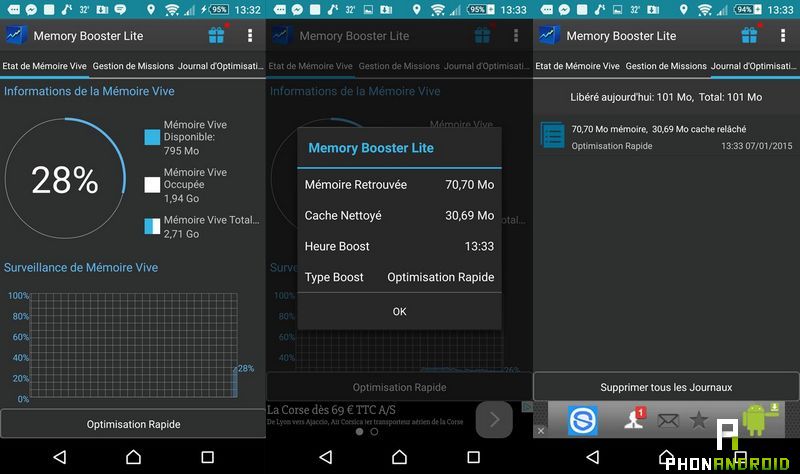Switch to Gestion de Missions tab, left screen
This screenshot has height=474, width=800.
click(x=133, y=66)
